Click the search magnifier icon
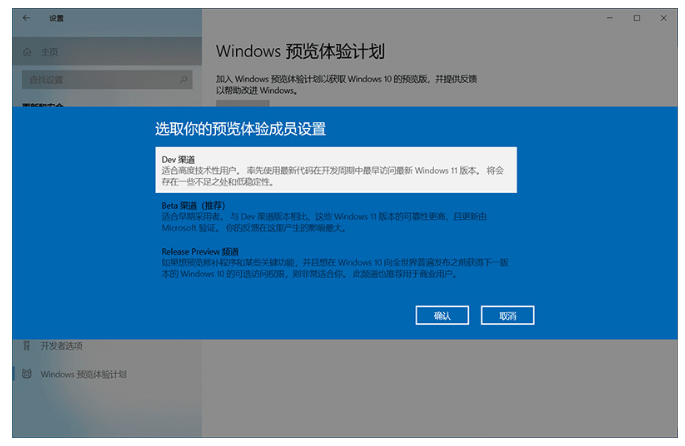Screen dimensions: 685x446 (x=184, y=78)
